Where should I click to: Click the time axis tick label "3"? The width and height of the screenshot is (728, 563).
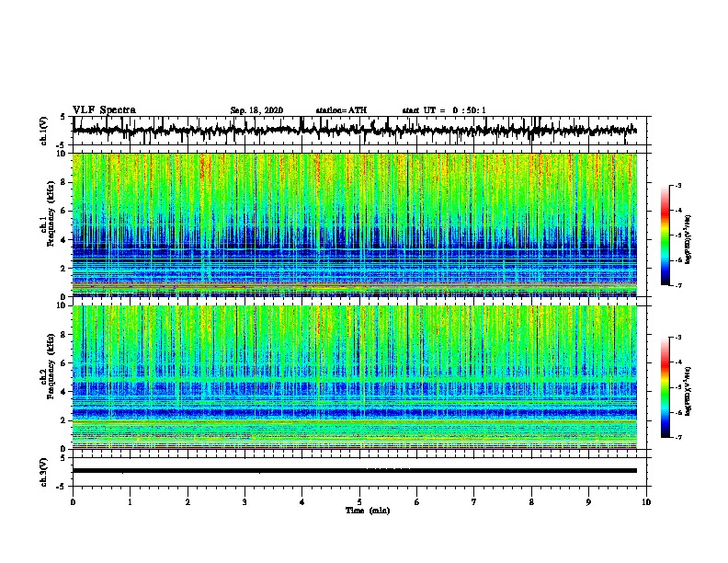pyautogui.click(x=245, y=502)
